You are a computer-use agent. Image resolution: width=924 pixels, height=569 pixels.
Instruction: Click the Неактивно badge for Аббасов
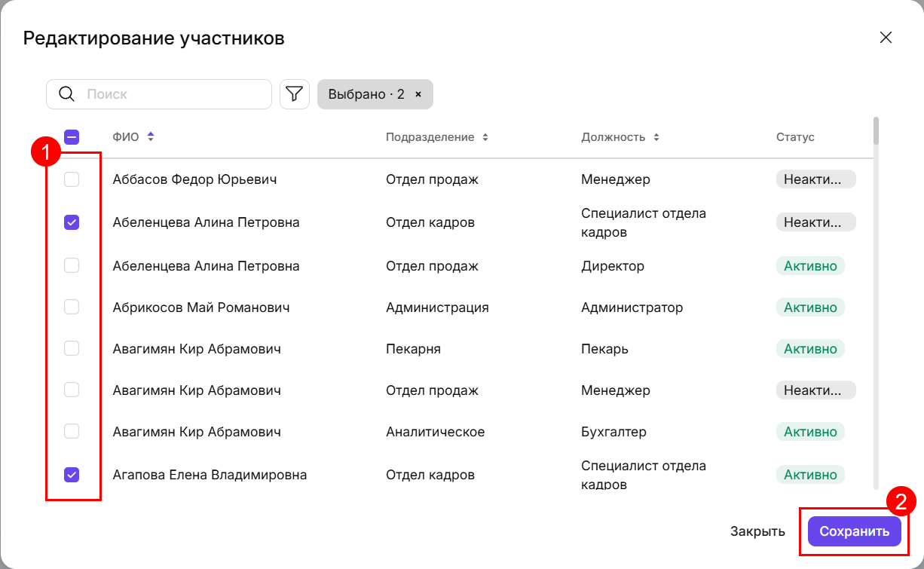tap(815, 179)
